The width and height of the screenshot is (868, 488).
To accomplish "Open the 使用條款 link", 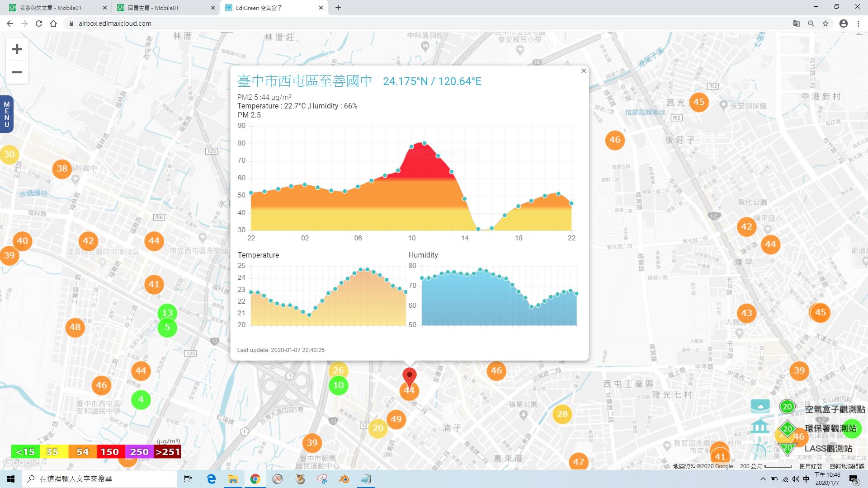I will (811, 466).
